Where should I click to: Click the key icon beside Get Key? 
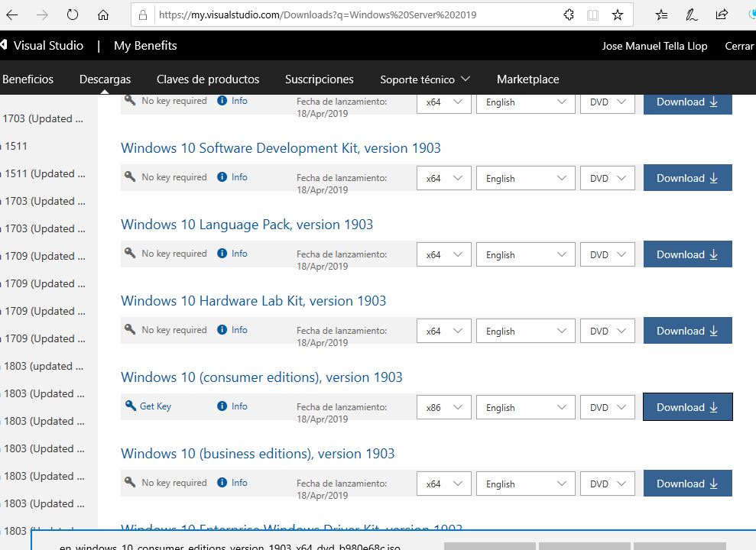pos(130,406)
